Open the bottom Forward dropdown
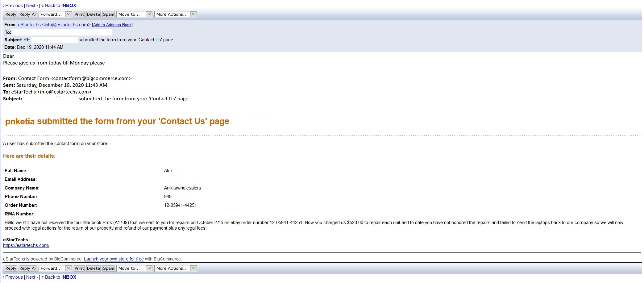 (56, 268)
